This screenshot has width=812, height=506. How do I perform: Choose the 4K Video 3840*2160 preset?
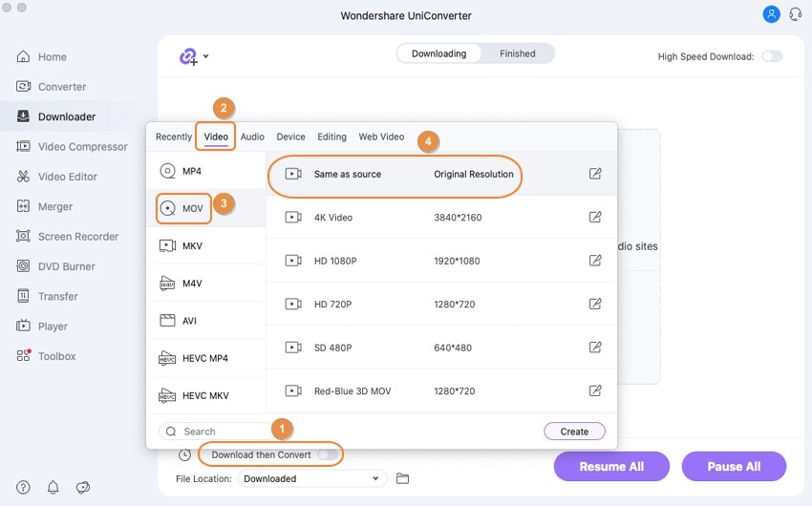[441, 218]
